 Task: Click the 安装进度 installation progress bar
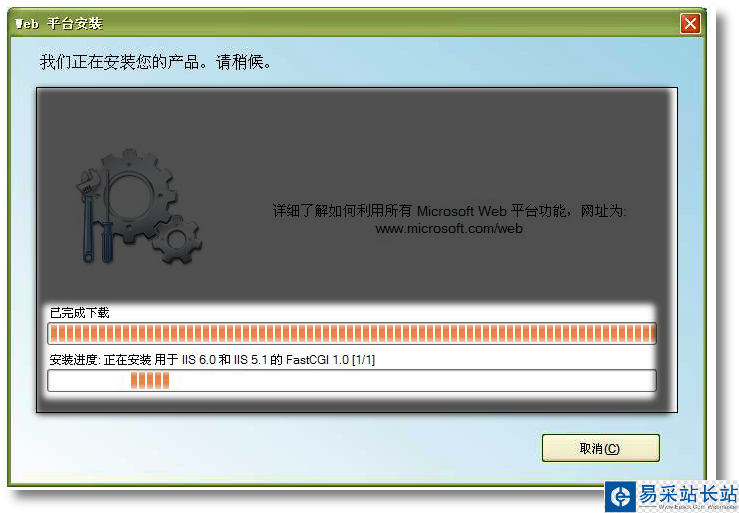[x=352, y=381]
